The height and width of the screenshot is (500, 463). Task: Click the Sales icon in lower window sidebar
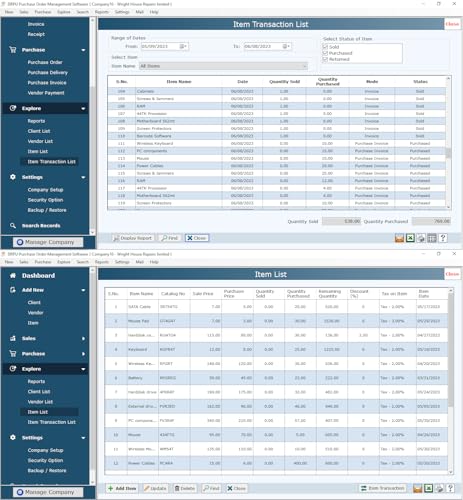tap(13, 338)
